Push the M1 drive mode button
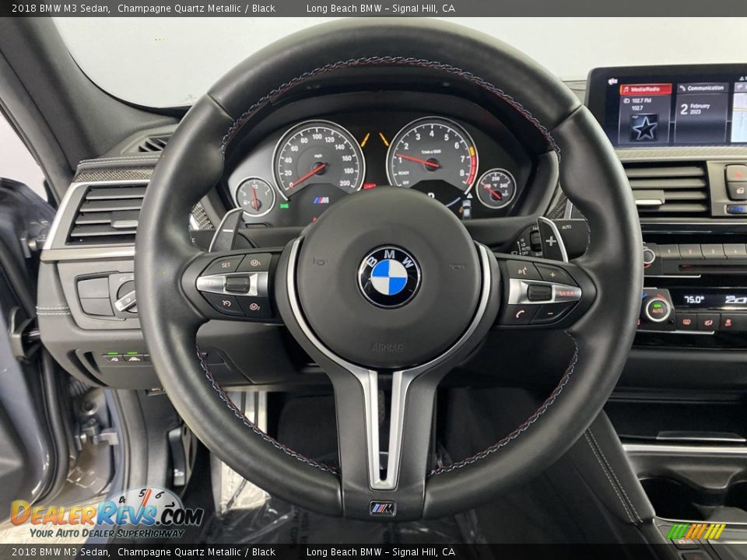The width and height of the screenshot is (747, 560). click(x=255, y=262)
